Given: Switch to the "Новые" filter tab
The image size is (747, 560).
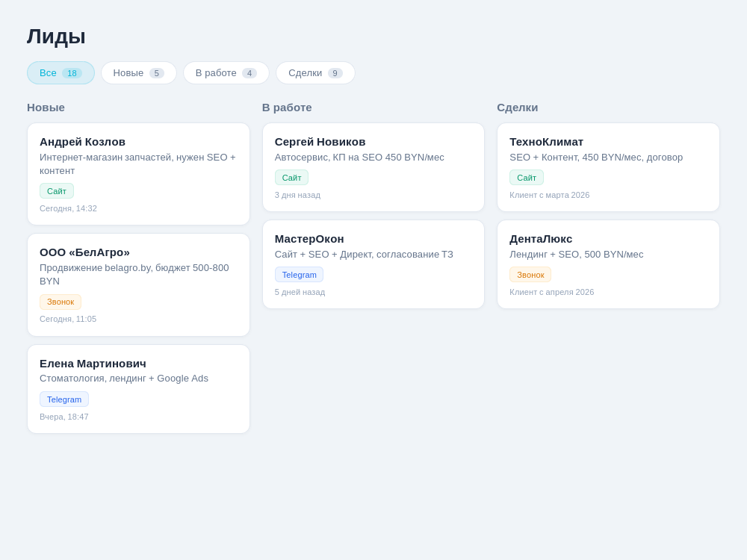Looking at the screenshot, I should tap(139, 73).
